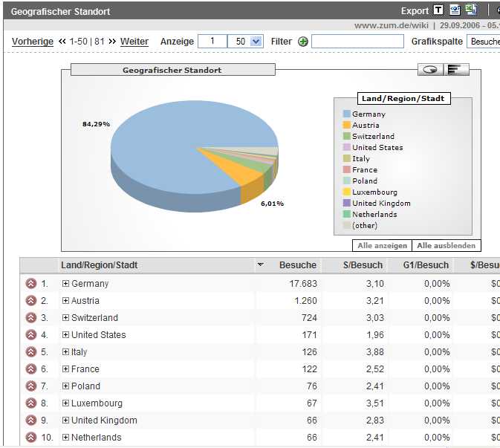The width and height of the screenshot is (500, 448).
Task: Click Alle anzeigen to show all
Action: coord(382,246)
